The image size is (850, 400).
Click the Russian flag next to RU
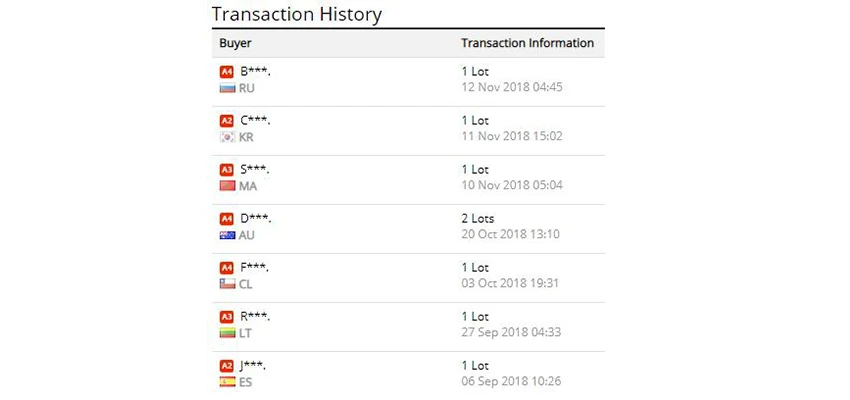coord(227,88)
